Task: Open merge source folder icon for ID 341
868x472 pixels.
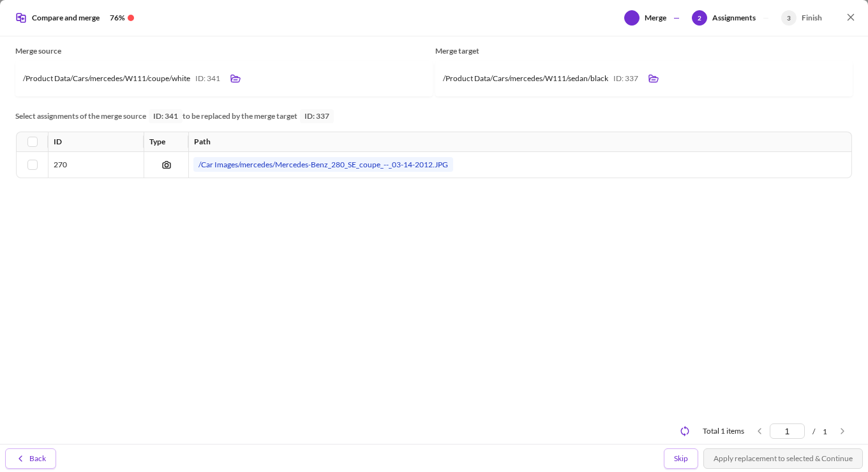Action: click(x=236, y=79)
